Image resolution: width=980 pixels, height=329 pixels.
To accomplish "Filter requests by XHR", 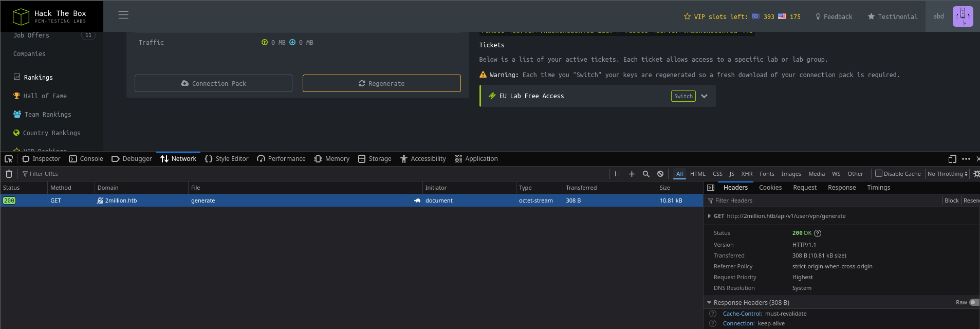I will tap(747, 174).
